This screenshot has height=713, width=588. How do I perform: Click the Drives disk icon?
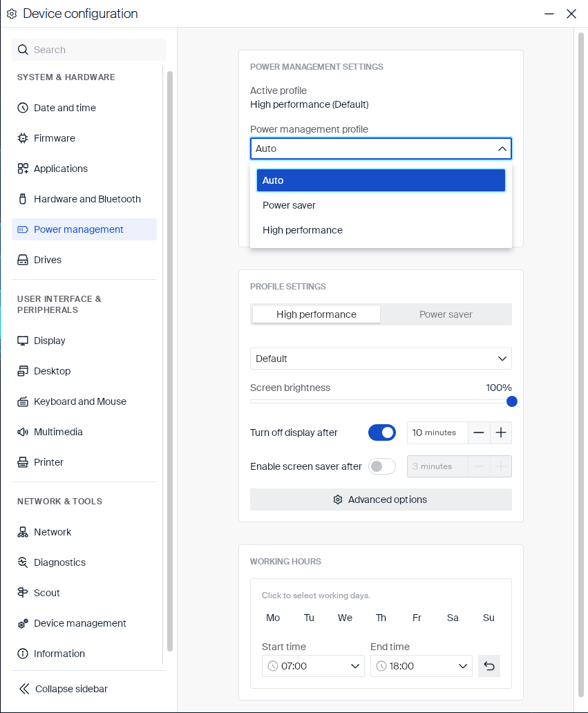[x=23, y=260]
